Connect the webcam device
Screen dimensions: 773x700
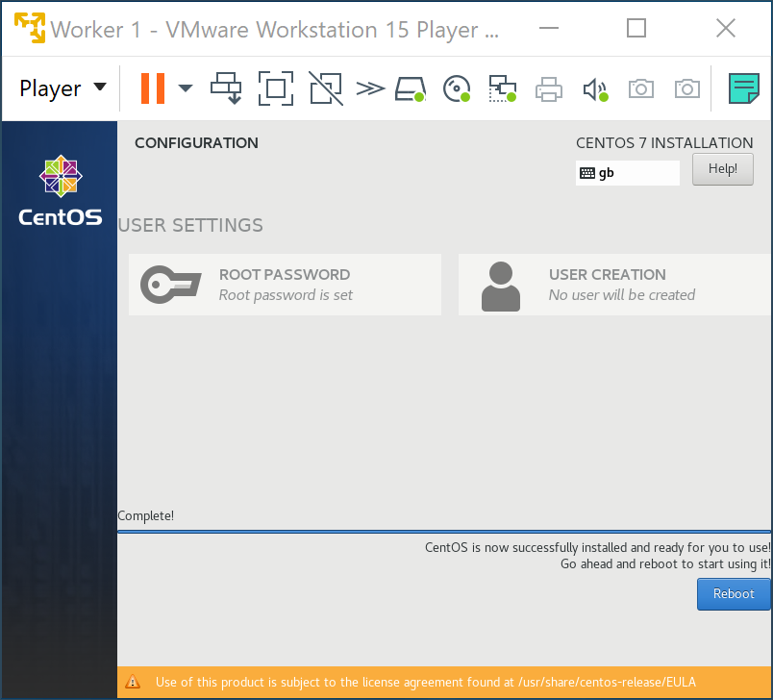click(640, 87)
